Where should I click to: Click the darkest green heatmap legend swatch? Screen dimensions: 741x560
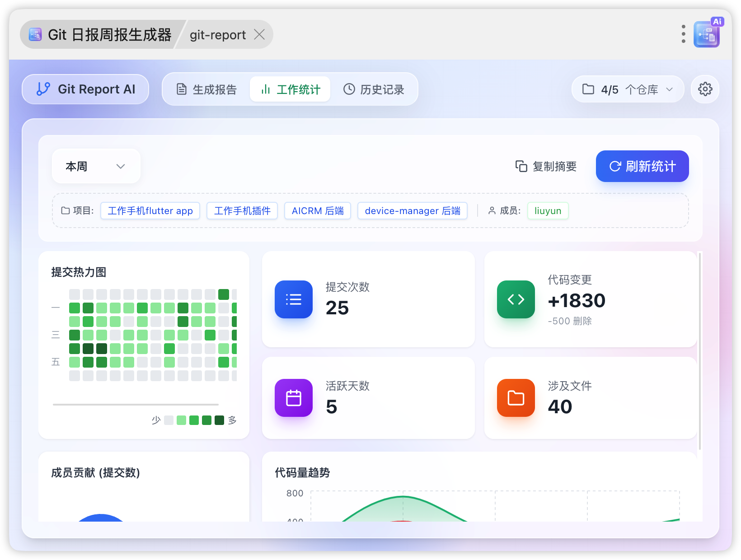point(220,420)
